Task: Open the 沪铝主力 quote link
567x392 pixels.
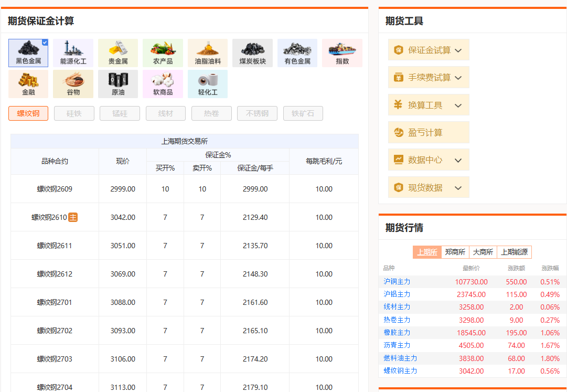Action: [x=397, y=294]
